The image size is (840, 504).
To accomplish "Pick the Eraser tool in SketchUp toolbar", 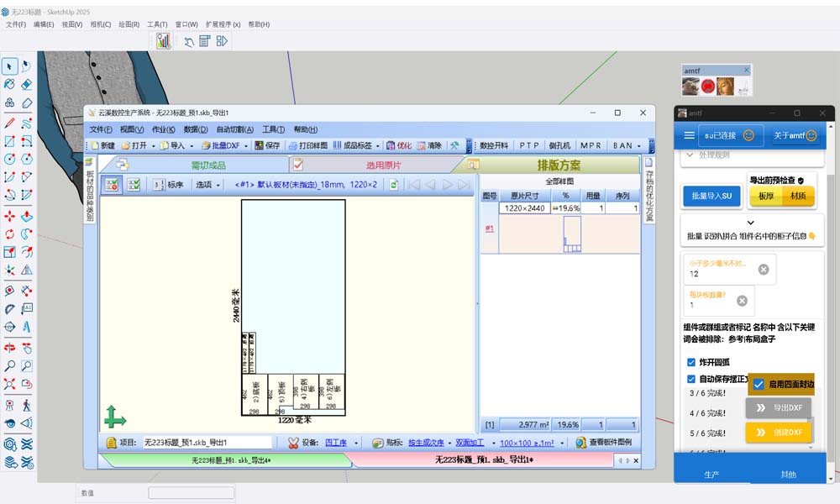I will coord(26,84).
